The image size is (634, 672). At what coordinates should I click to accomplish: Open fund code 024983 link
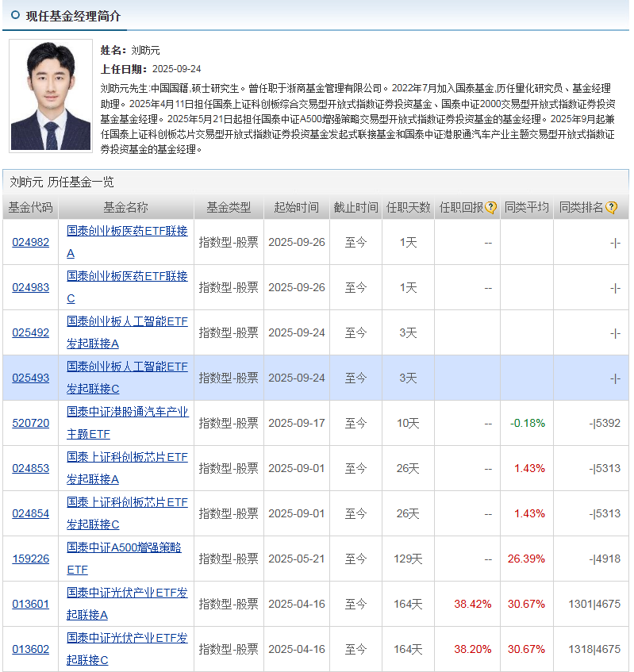[30, 287]
